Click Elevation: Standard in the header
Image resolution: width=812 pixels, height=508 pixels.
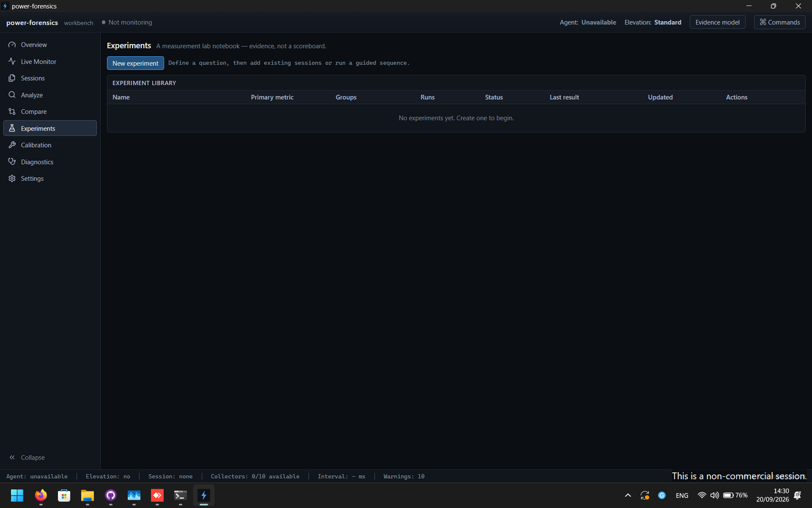(653, 22)
